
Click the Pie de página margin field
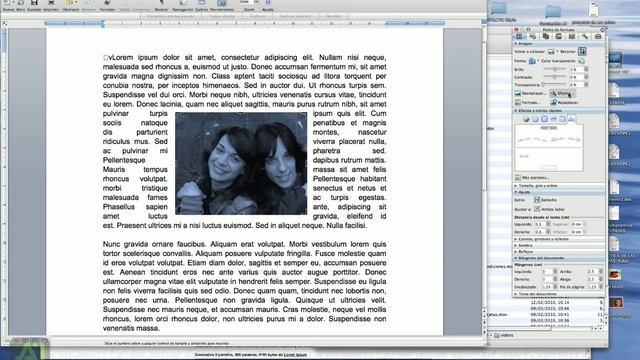pyautogui.click(x=593, y=287)
